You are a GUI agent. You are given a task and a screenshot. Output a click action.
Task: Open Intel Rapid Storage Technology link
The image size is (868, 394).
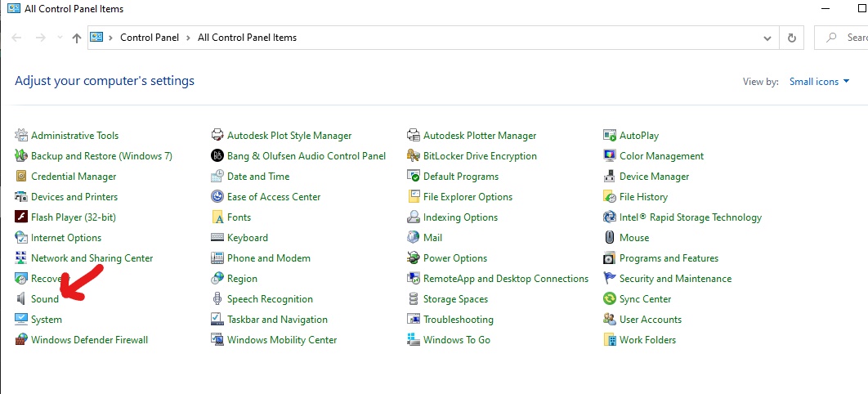(691, 217)
